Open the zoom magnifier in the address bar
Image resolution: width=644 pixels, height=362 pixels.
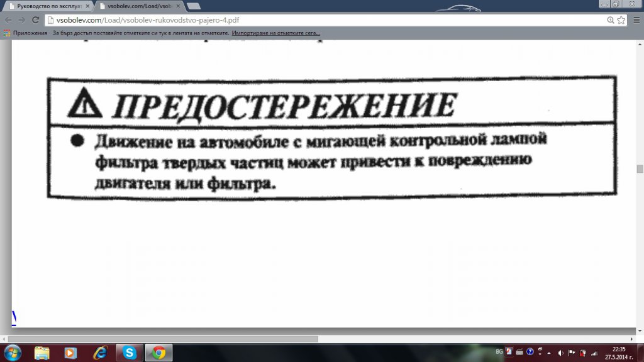click(611, 20)
